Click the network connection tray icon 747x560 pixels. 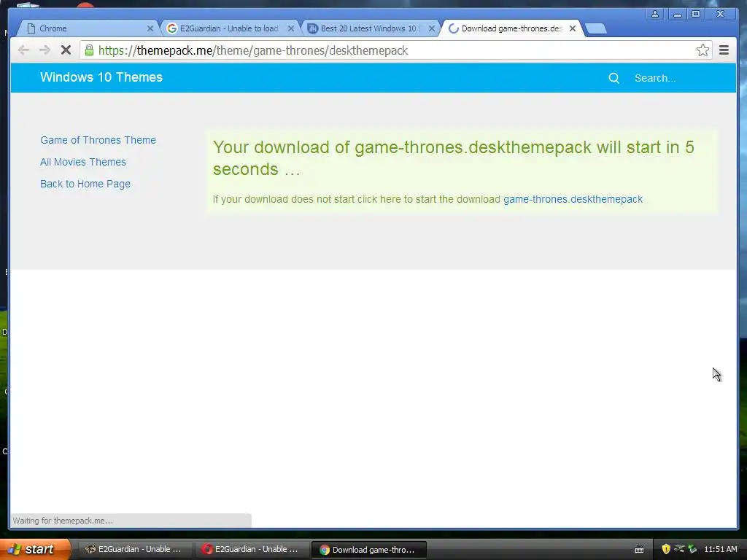pyautogui.click(x=679, y=549)
